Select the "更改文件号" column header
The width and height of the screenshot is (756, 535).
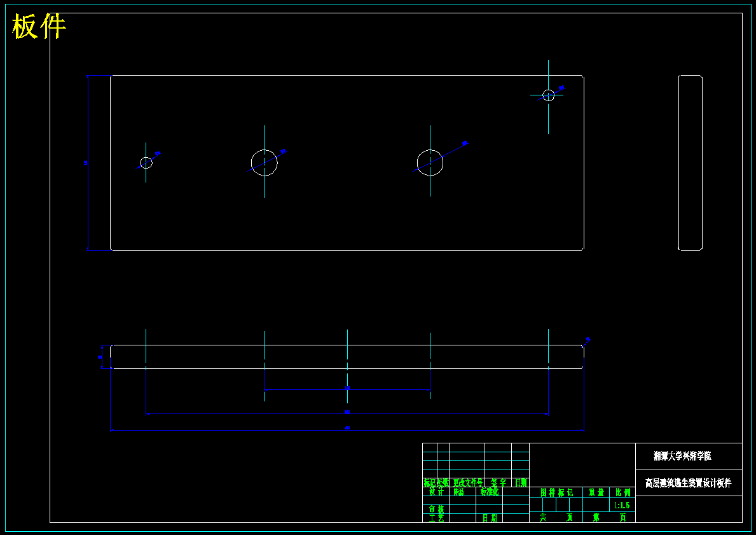coord(468,482)
